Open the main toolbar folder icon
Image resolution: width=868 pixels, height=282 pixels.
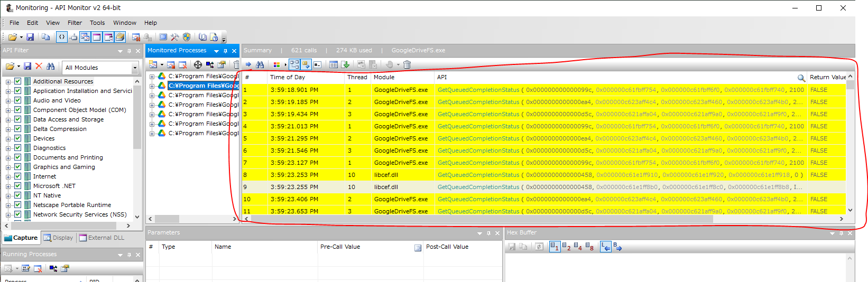click(x=12, y=37)
